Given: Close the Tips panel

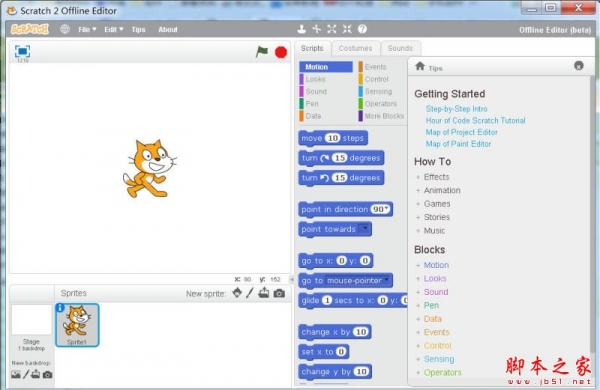Looking at the screenshot, I should point(579,66).
